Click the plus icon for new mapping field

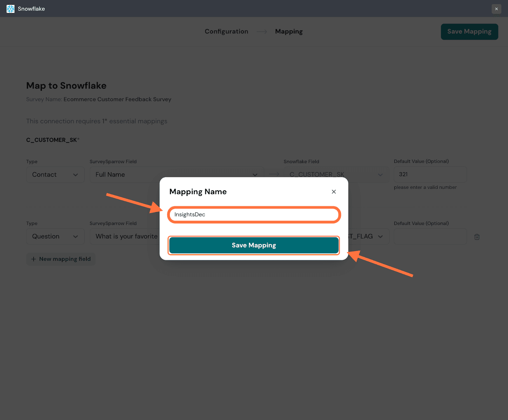click(34, 259)
